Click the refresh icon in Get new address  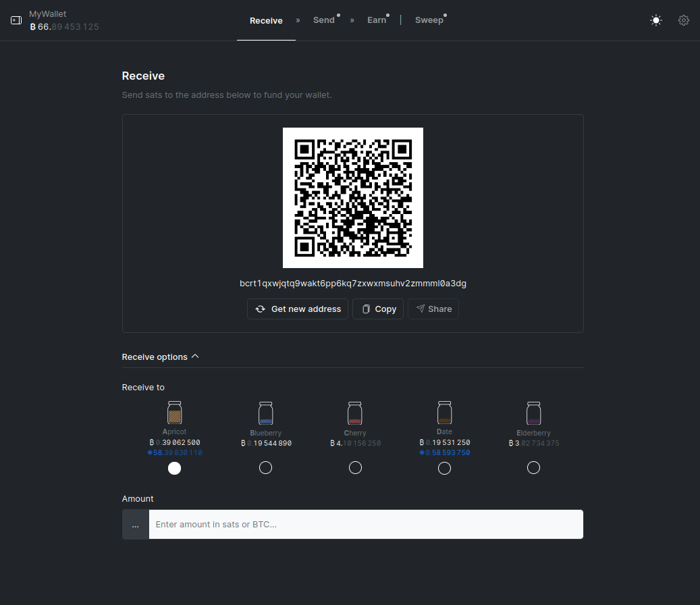(261, 309)
